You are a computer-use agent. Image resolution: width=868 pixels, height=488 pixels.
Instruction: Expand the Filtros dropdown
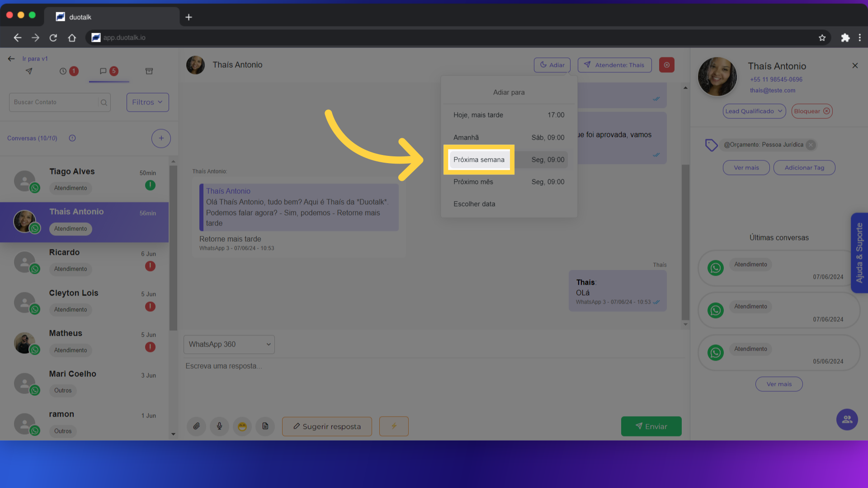pos(147,102)
